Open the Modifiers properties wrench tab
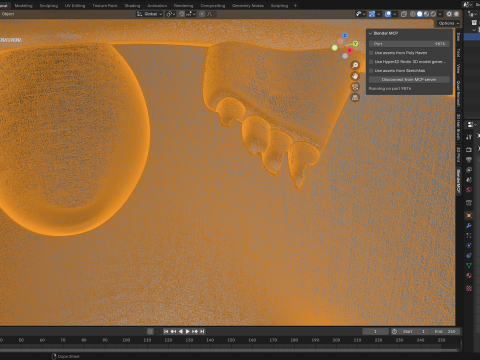This screenshot has width=480, height=360. point(469,226)
